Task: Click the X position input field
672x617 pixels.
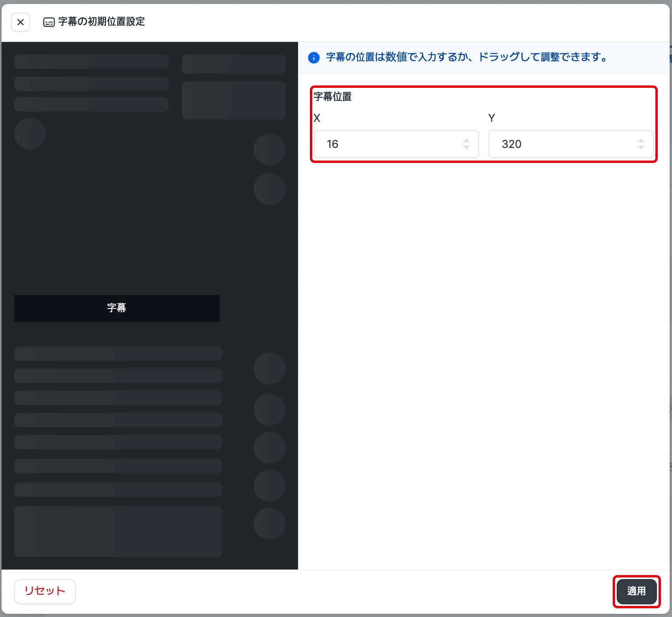Action: click(396, 144)
